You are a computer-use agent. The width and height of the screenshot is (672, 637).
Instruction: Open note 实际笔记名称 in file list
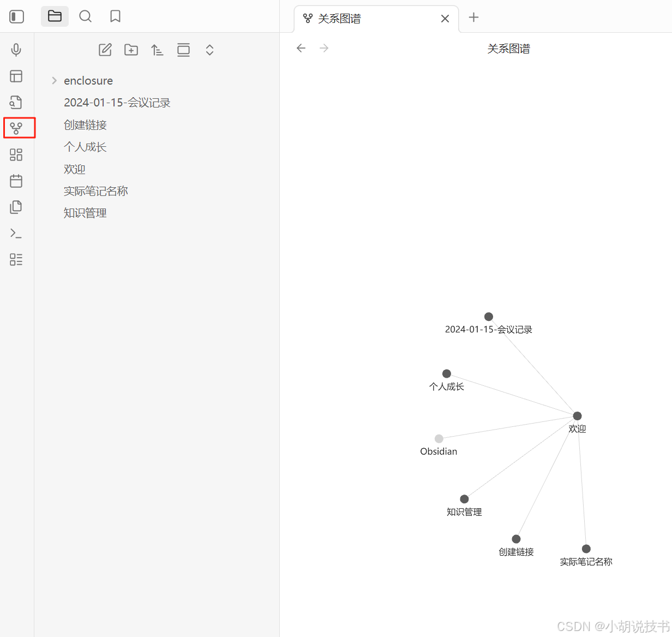(96, 191)
